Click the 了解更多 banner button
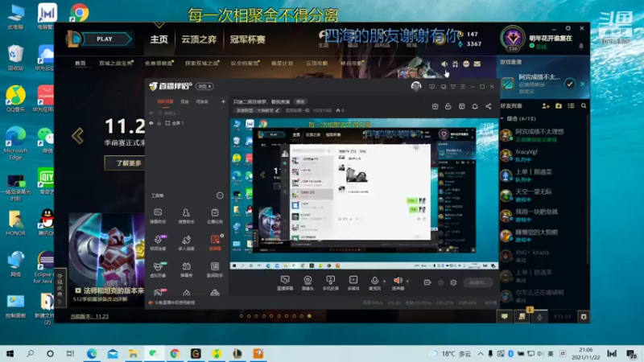The height and width of the screenshot is (362, 644). [129, 163]
